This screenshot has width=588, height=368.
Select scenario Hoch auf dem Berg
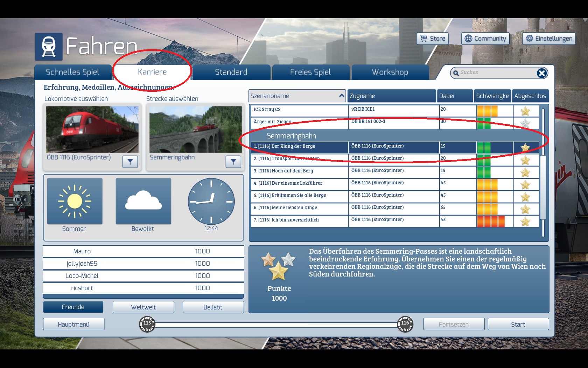click(x=395, y=172)
